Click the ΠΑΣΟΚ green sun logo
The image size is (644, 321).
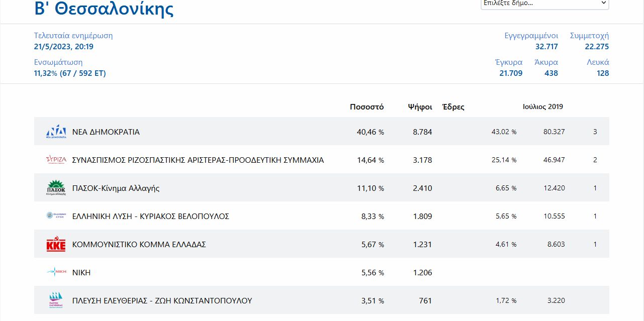coord(56,188)
